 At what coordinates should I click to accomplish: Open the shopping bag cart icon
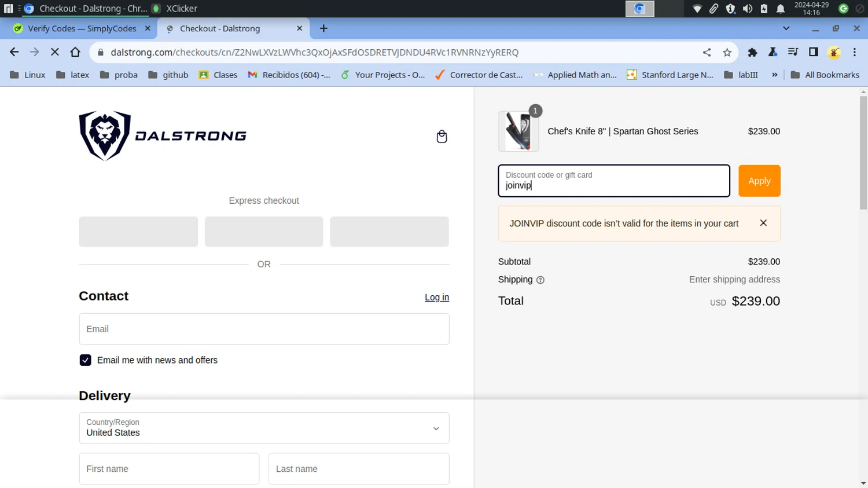(x=442, y=137)
